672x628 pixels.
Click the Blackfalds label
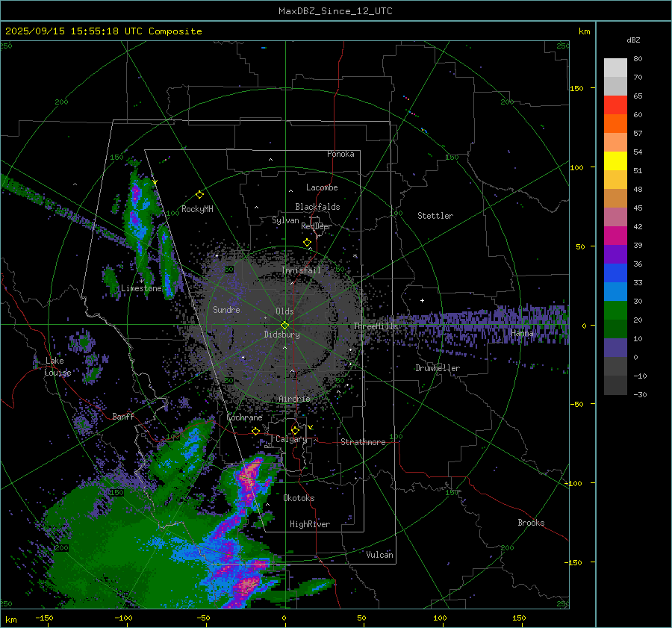(x=317, y=207)
